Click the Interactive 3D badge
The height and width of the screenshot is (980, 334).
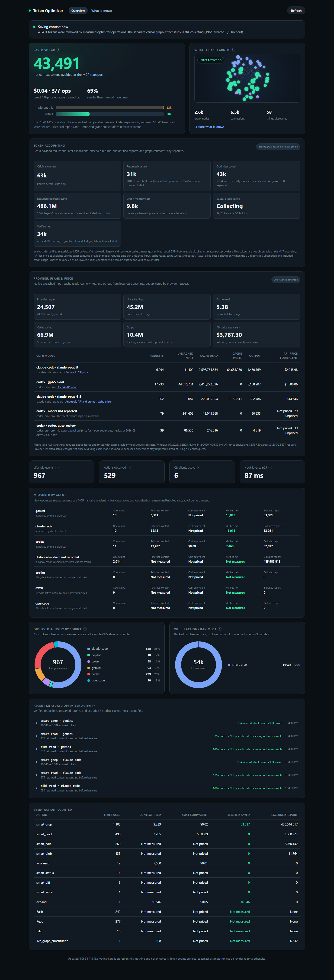pos(210,60)
